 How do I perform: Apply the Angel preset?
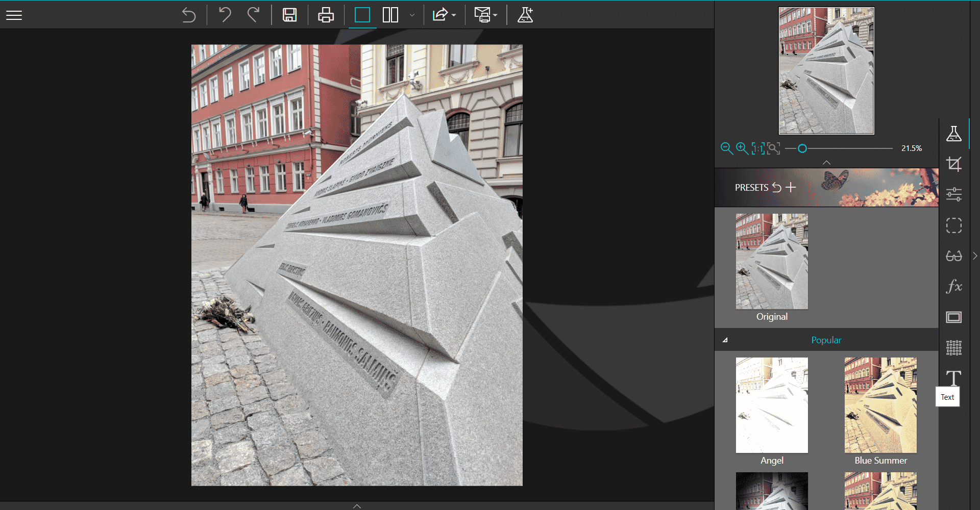pyautogui.click(x=772, y=405)
